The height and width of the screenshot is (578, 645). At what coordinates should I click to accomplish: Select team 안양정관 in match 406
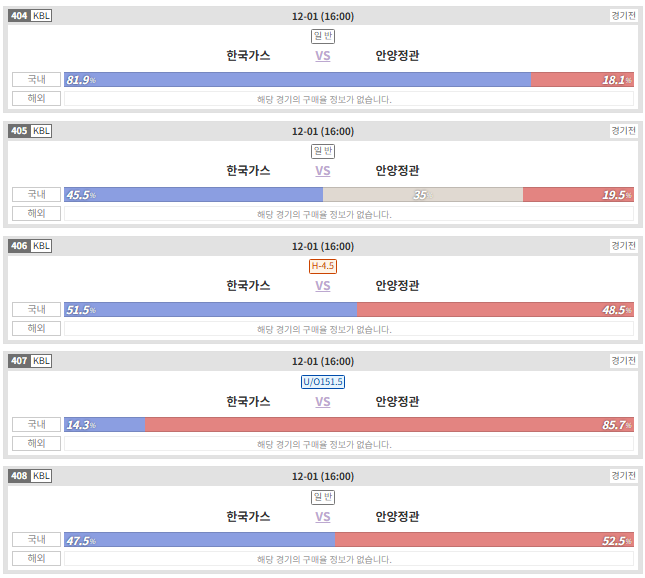click(x=397, y=286)
